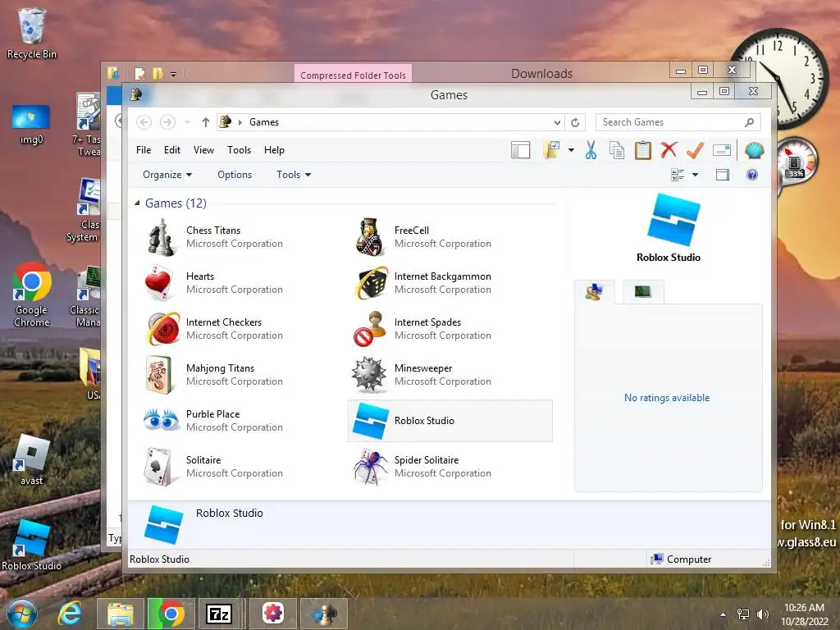Viewport: 840px width, 630px height.
Task: Click the Copy icon in Games toolbar
Action: (x=617, y=151)
